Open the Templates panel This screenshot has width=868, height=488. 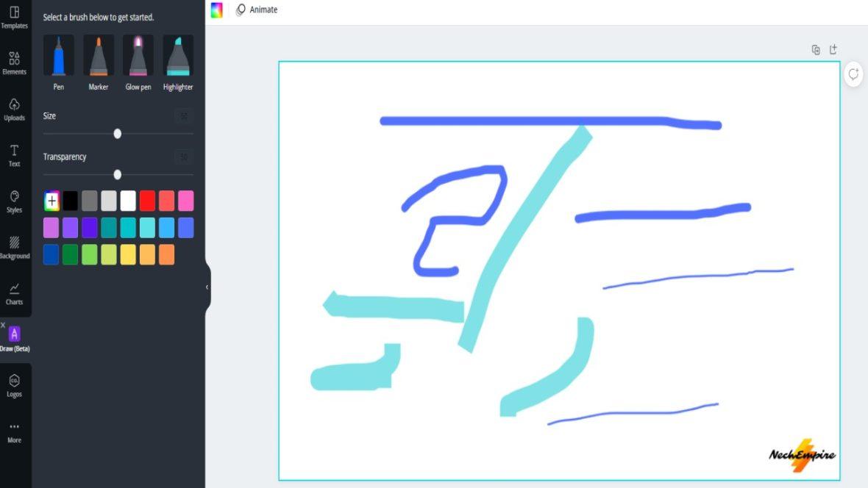[x=15, y=16]
